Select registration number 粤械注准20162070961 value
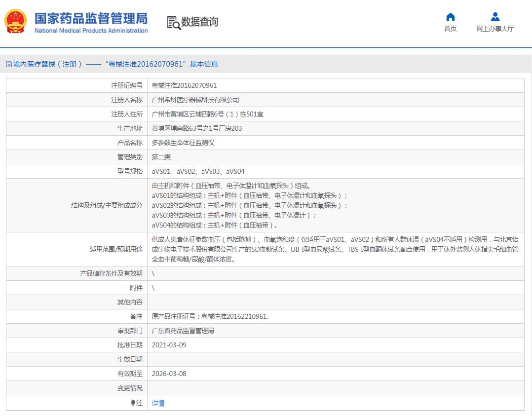 [x=184, y=85]
